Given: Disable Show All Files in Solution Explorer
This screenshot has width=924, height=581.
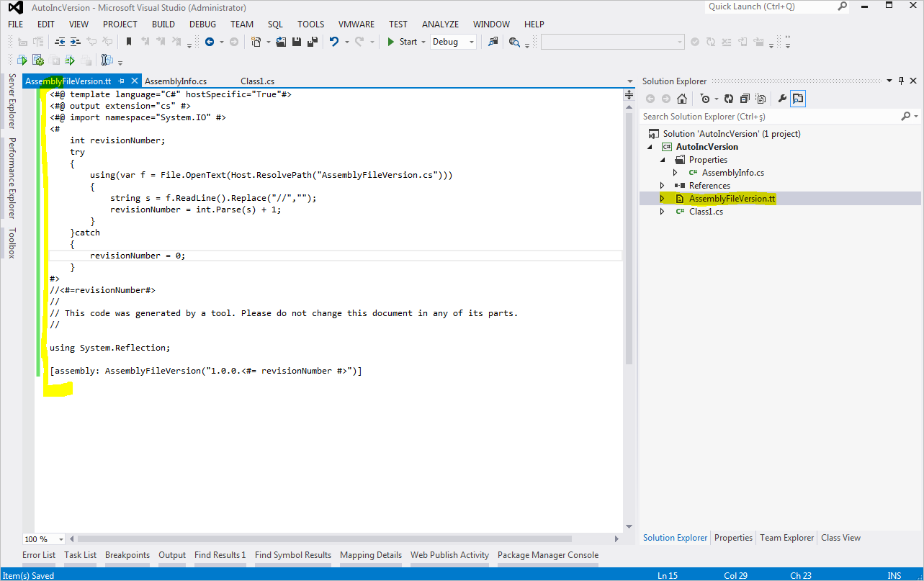Looking at the screenshot, I should click(761, 99).
